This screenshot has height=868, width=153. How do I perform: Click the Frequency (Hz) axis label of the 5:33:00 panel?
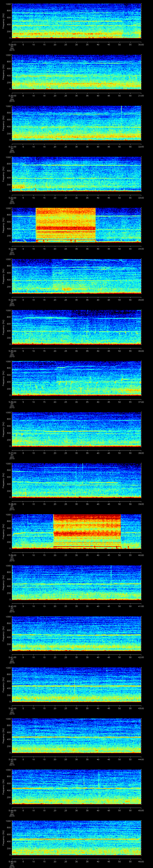tap(3, 225)
